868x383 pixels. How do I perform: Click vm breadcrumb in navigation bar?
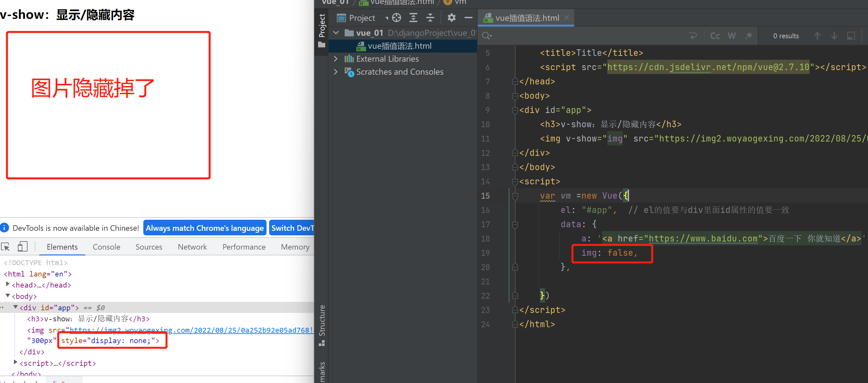(455, 2)
